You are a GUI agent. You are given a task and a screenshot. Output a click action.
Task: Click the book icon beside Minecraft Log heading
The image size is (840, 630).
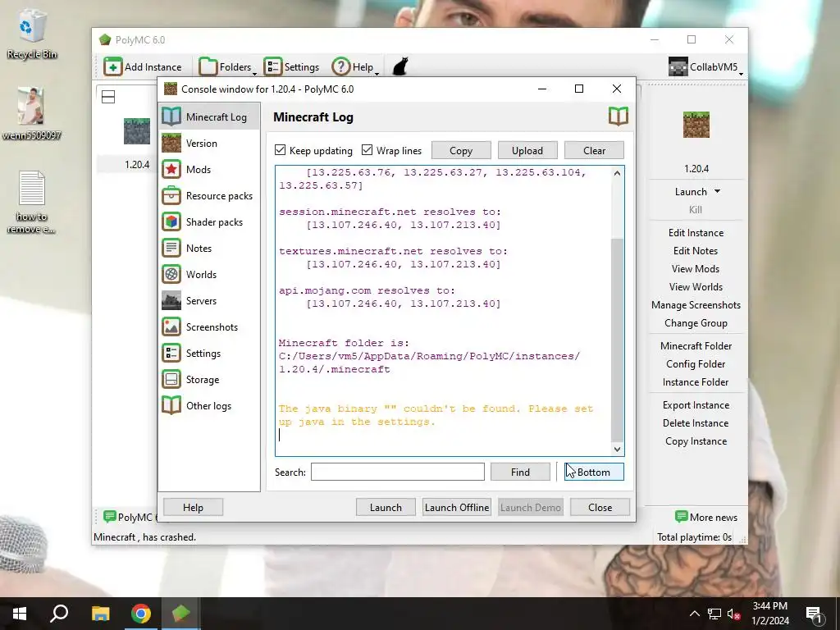(x=619, y=116)
